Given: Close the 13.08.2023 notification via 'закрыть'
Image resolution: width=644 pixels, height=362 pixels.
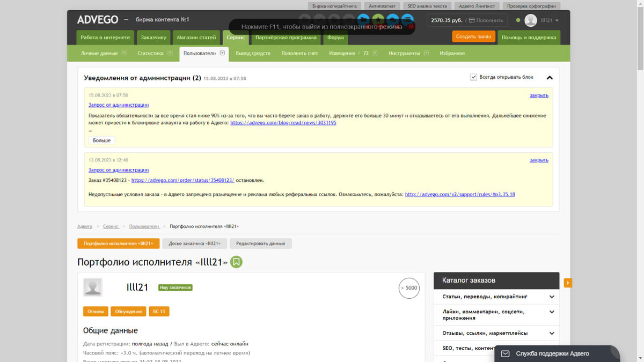Looking at the screenshot, I should 539,160.
